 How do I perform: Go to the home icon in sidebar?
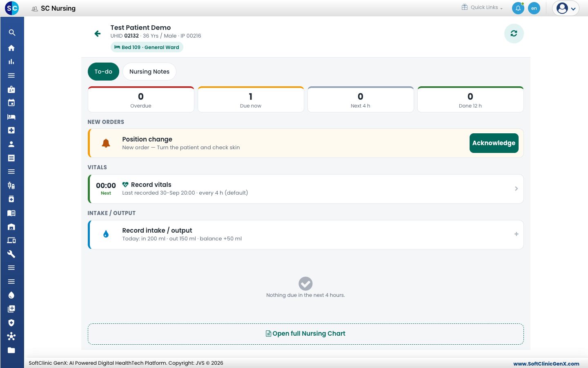pyautogui.click(x=11, y=48)
